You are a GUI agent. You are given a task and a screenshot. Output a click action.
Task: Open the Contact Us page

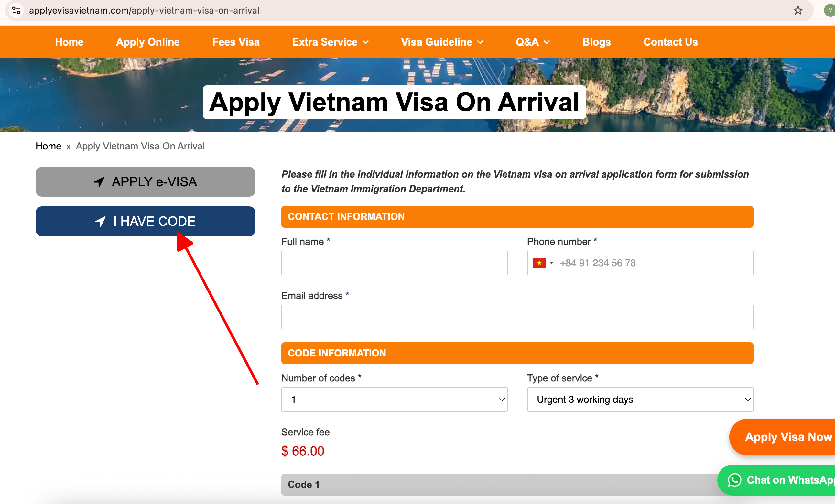(670, 42)
